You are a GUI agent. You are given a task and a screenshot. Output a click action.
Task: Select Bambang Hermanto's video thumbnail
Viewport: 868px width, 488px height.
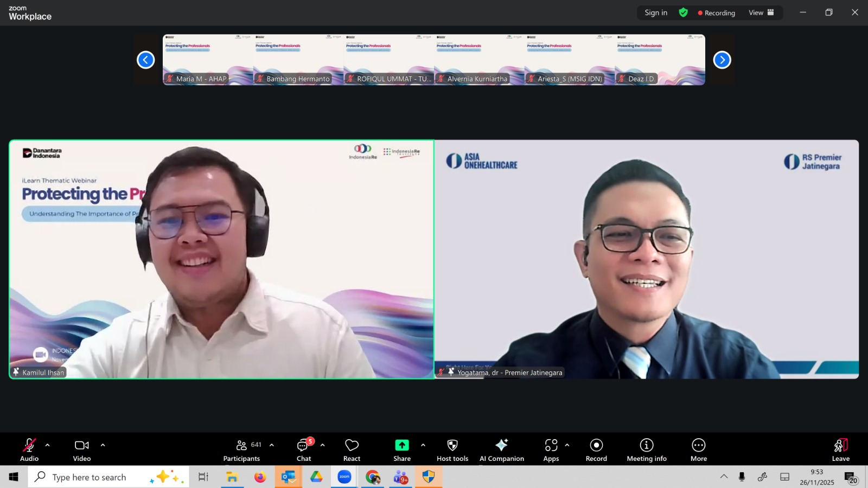pos(298,60)
